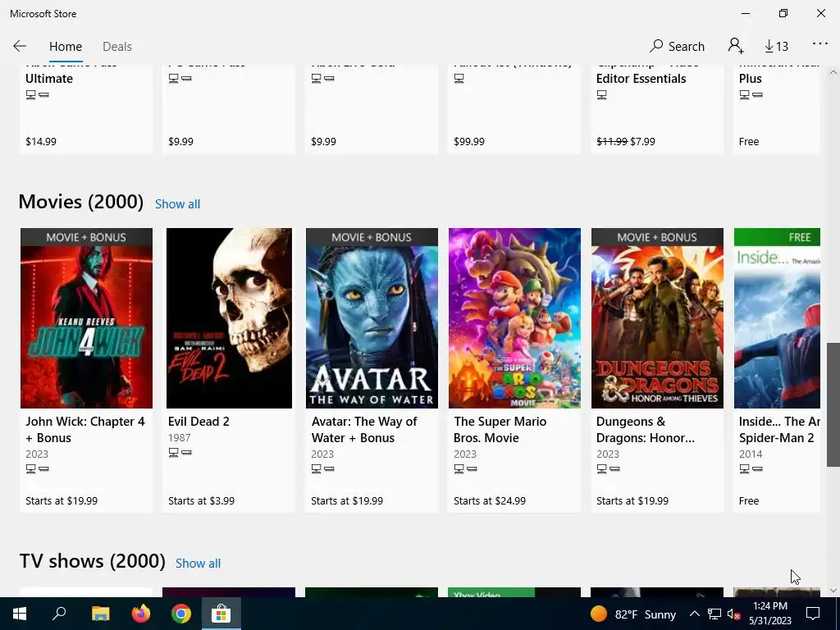Open taskbar search
This screenshot has width=840, height=630.
(x=59, y=614)
